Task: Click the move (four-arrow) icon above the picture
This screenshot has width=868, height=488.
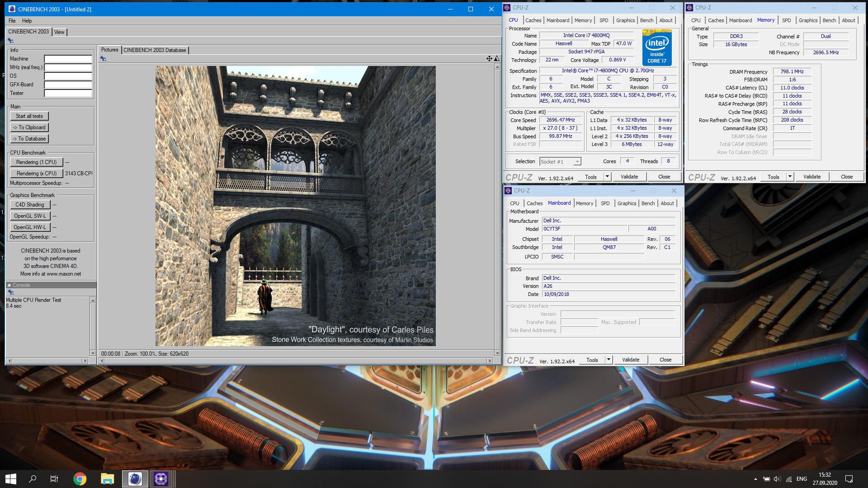Action: tap(489, 58)
